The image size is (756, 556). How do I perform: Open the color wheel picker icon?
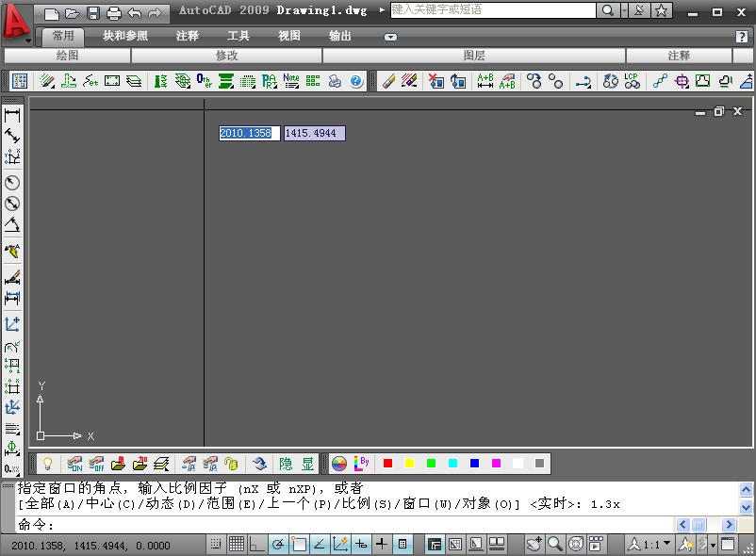point(339,464)
